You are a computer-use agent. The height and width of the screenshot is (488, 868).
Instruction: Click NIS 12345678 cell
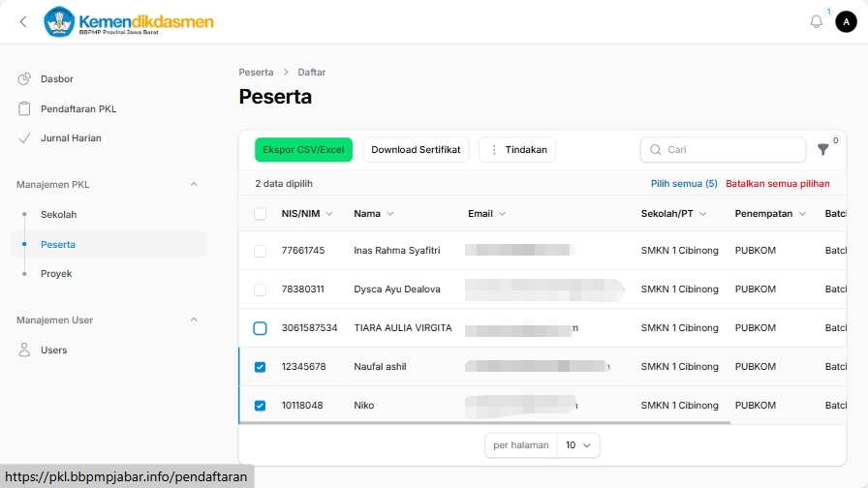(x=303, y=367)
